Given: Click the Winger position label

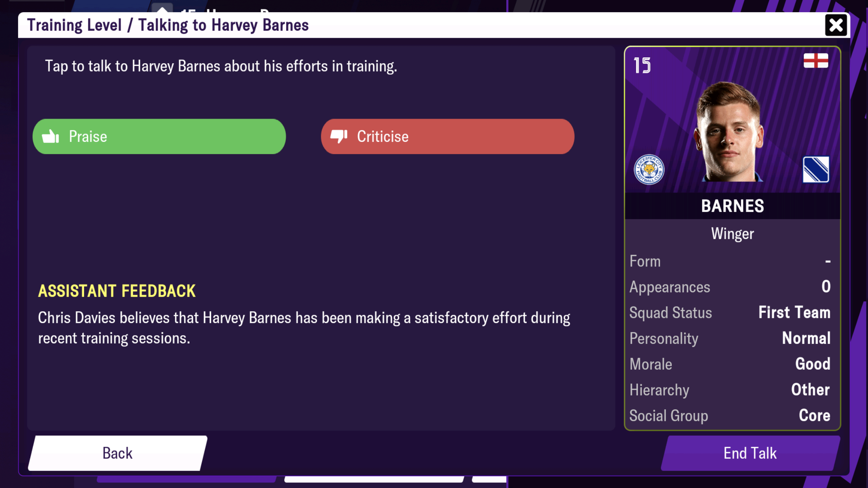Looking at the screenshot, I should (x=732, y=233).
